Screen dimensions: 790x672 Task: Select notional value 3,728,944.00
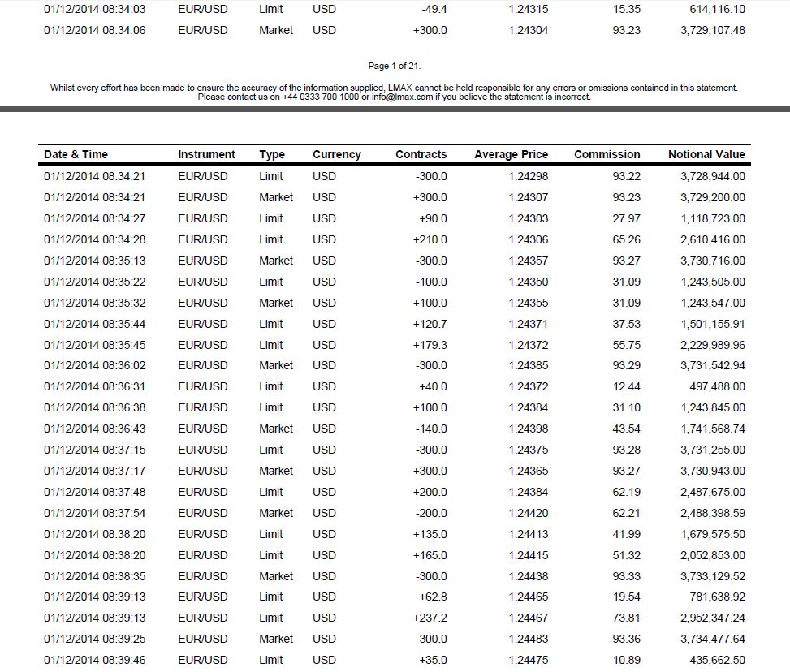(712, 176)
